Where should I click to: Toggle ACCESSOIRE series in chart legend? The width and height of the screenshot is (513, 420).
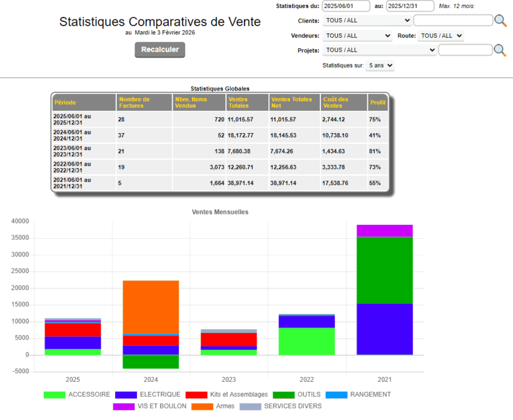point(77,394)
